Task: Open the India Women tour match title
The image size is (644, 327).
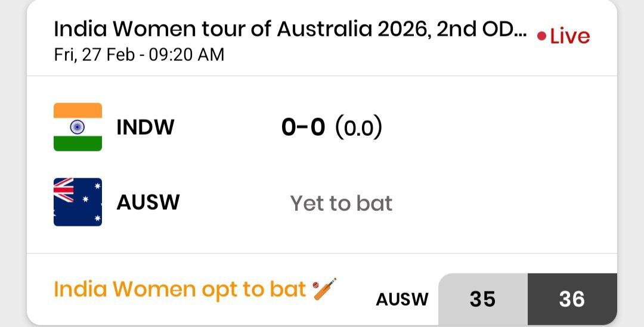Action: (x=290, y=30)
